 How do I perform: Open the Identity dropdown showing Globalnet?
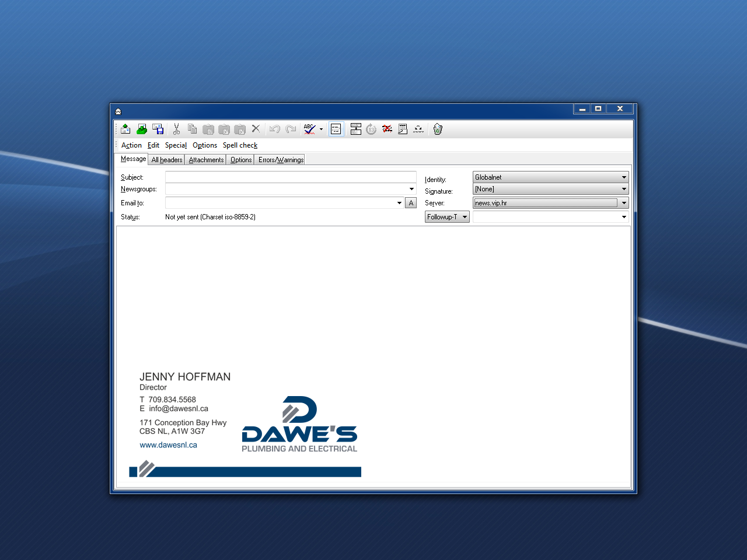[550, 177]
